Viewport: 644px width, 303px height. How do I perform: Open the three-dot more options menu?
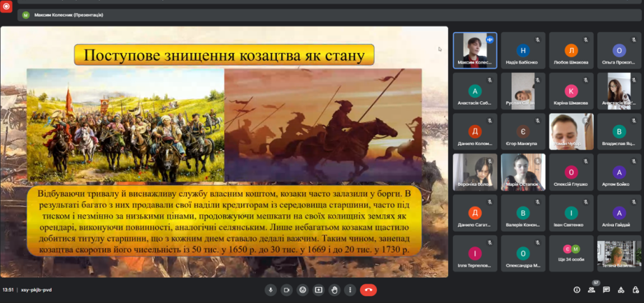(x=350, y=290)
